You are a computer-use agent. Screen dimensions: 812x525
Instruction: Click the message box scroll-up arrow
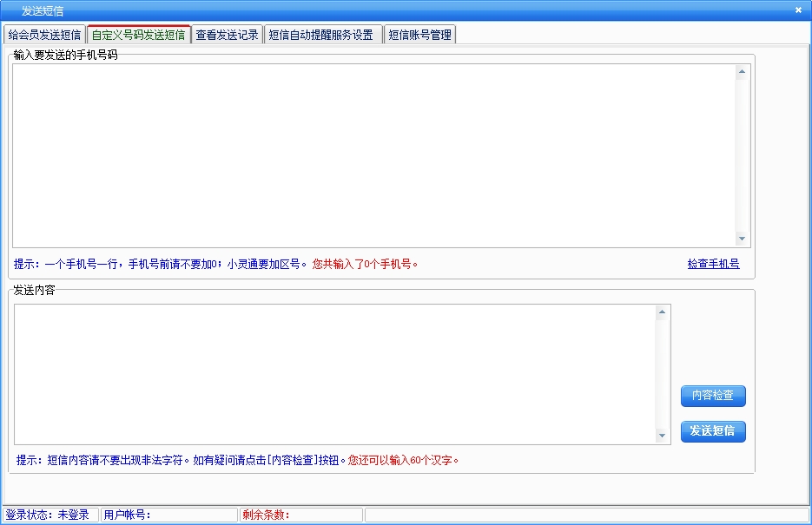(x=662, y=312)
